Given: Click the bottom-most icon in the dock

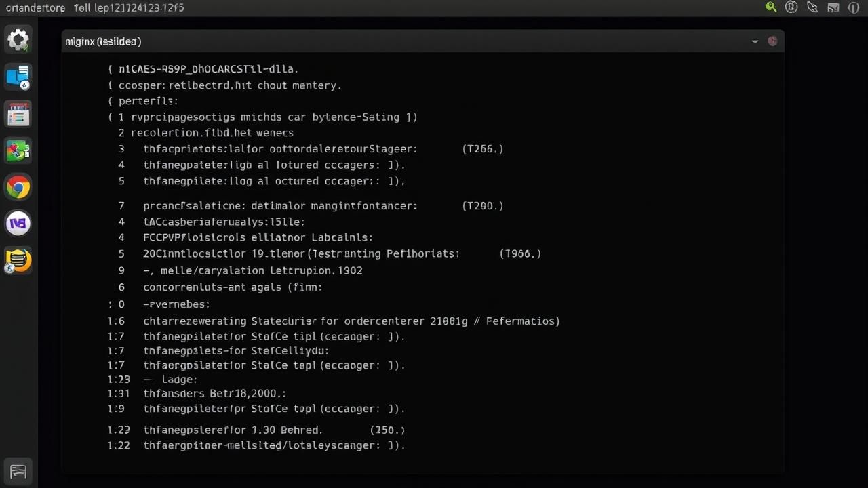Looking at the screenshot, I should (x=18, y=471).
